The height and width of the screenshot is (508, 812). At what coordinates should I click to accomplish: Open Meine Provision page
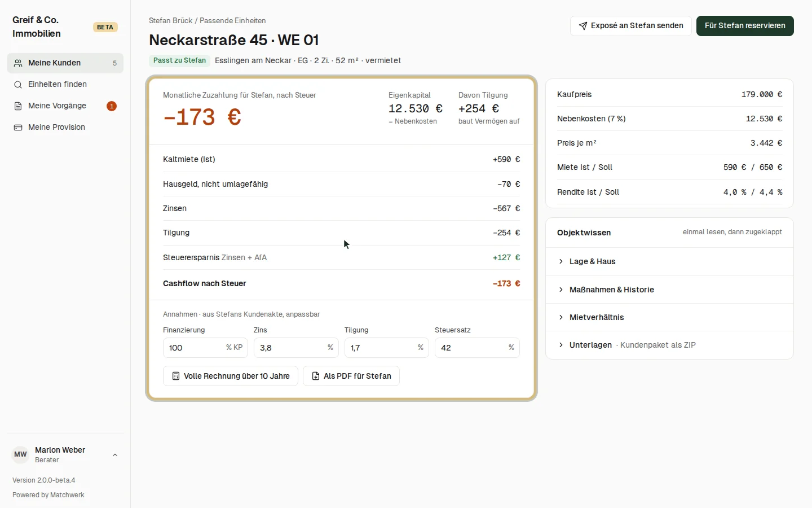pyautogui.click(x=65, y=128)
